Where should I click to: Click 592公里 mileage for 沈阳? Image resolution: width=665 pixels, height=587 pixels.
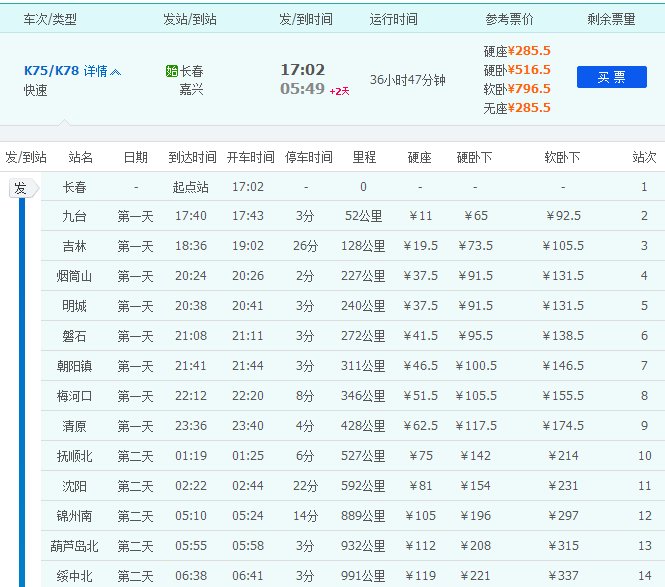point(363,486)
